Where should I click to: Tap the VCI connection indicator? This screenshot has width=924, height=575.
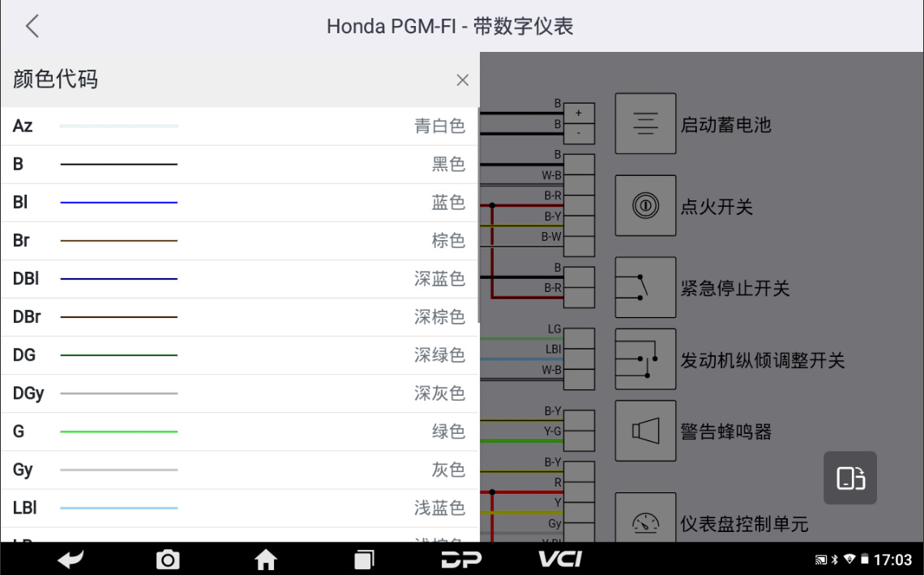click(560, 559)
